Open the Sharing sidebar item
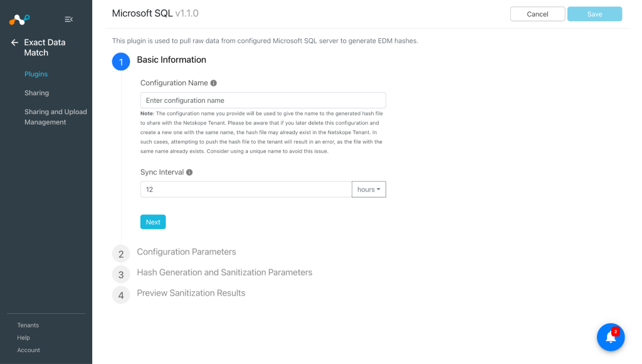The width and height of the screenshot is (642, 364). pos(36,93)
